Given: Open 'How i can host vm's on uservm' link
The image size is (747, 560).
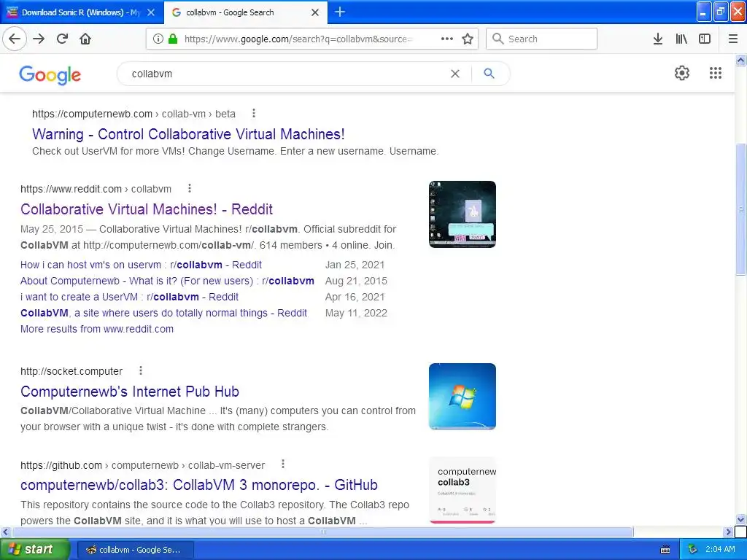Looking at the screenshot, I should (x=141, y=265).
